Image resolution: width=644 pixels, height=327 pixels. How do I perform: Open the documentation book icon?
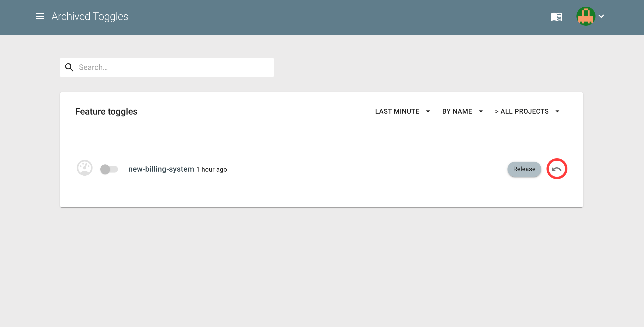click(556, 17)
